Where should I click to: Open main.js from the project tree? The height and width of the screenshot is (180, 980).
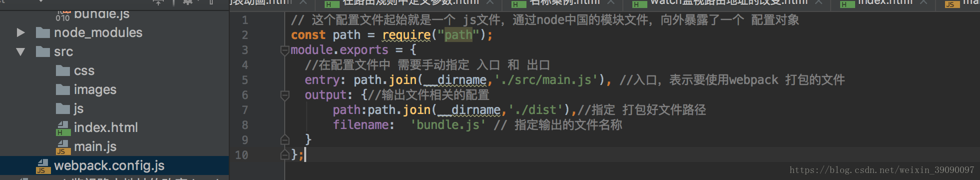point(95,146)
